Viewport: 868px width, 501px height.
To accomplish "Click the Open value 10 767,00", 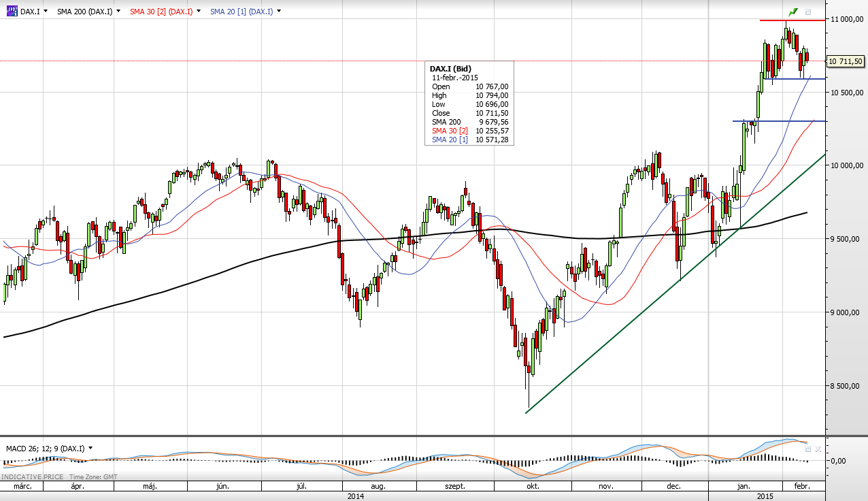I will coord(492,86).
